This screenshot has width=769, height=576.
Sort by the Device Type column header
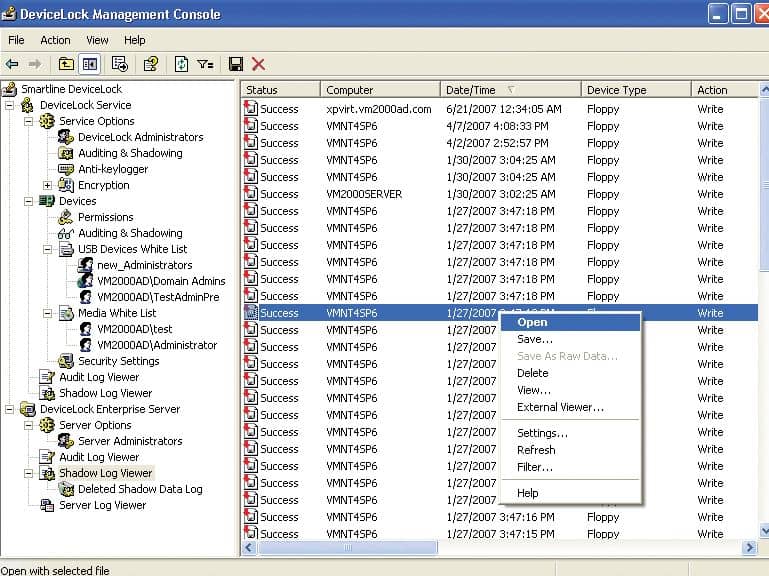[x=636, y=90]
